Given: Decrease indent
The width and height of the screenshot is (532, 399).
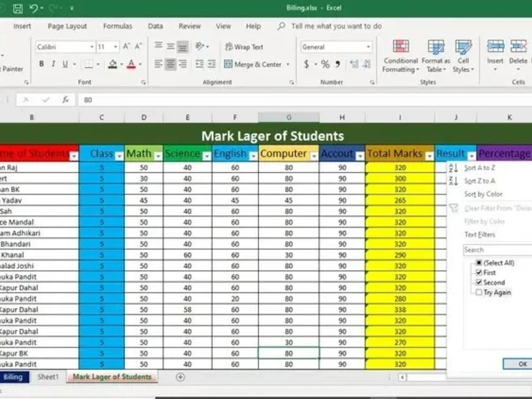Looking at the screenshot, I should [x=199, y=64].
